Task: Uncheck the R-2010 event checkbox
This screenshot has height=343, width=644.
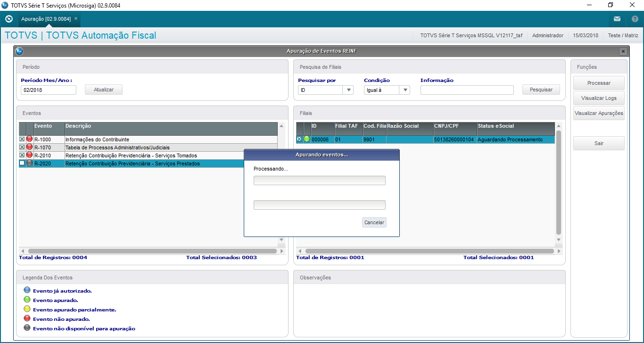Action: (x=22, y=155)
